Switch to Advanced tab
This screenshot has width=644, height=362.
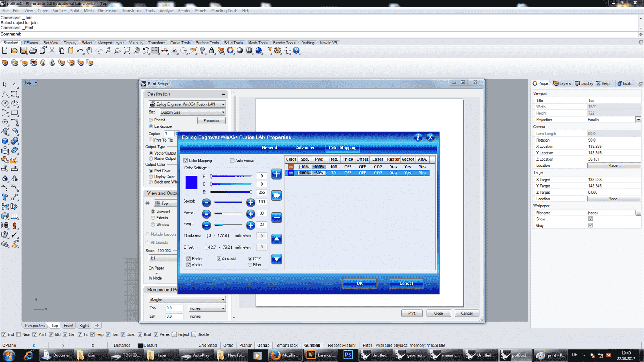[x=306, y=148]
